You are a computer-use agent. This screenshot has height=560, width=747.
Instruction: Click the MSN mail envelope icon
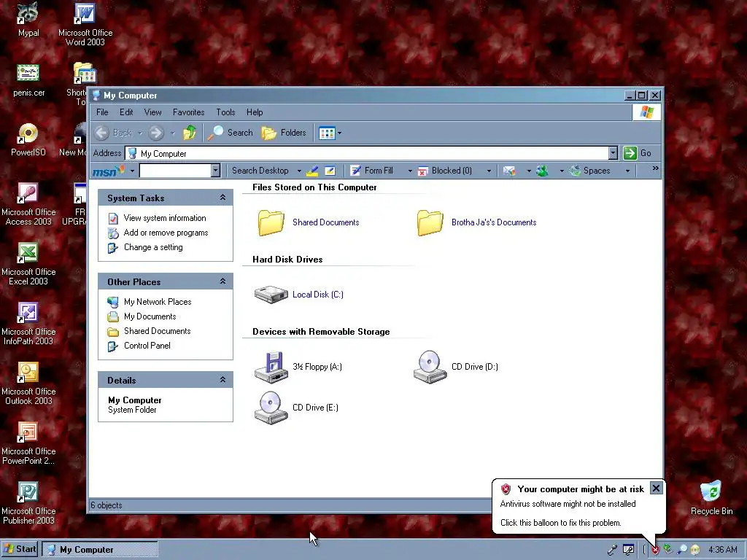tap(509, 171)
